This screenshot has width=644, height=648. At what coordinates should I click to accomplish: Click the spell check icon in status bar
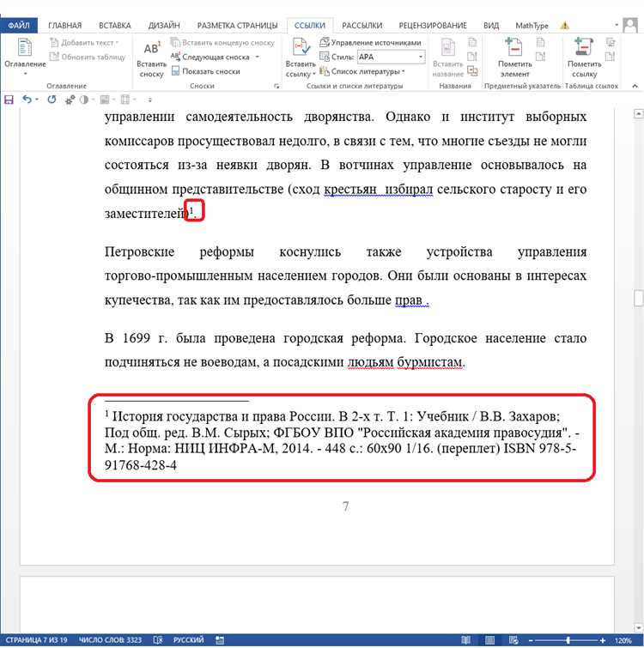[158, 640]
